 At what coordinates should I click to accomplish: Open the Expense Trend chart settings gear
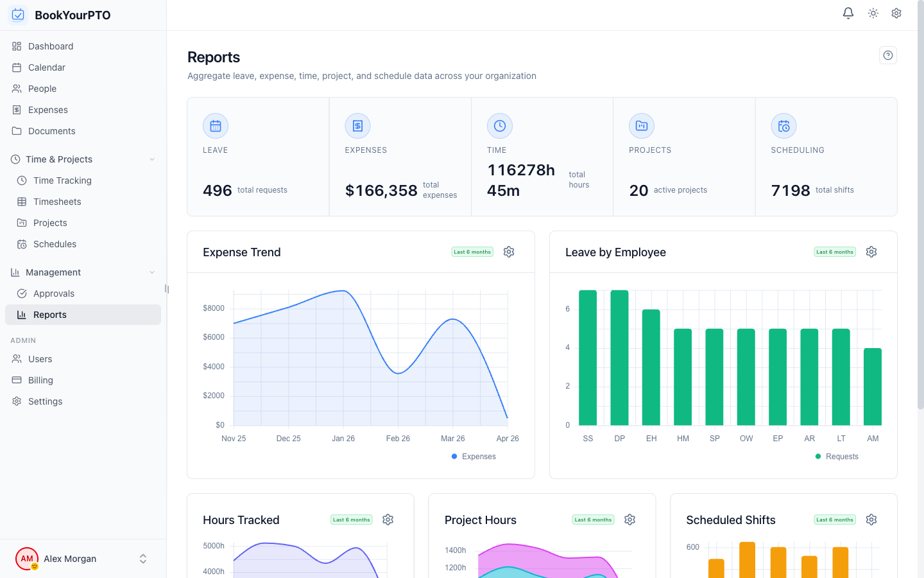(x=509, y=252)
